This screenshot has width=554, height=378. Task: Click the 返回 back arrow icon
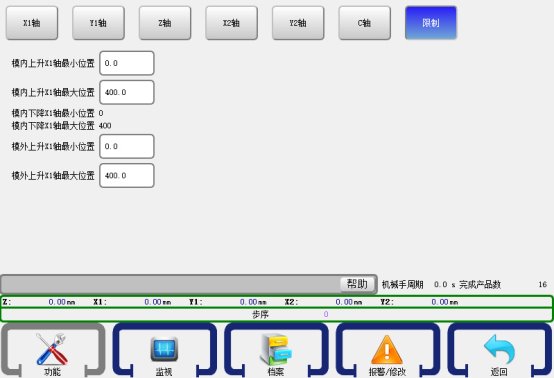point(499,350)
